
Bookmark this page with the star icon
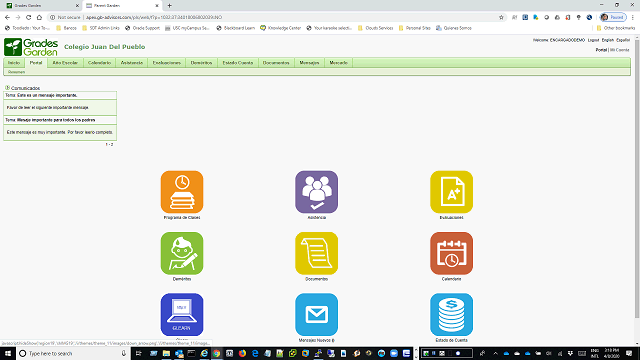click(x=501, y=17)
